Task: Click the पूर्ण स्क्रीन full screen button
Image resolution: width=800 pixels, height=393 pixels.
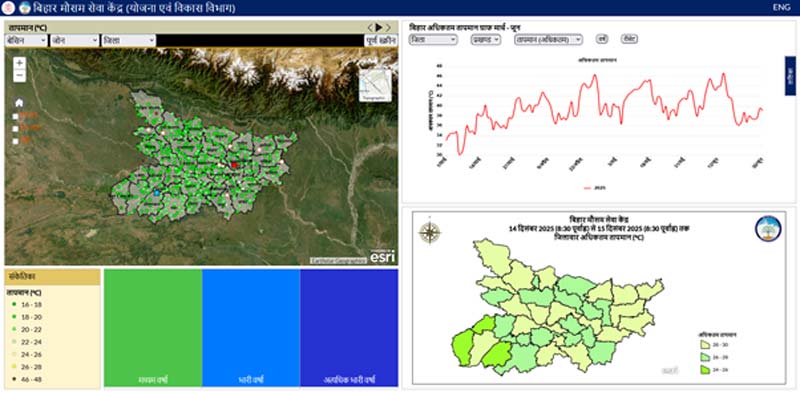Action: coord(380,40)
